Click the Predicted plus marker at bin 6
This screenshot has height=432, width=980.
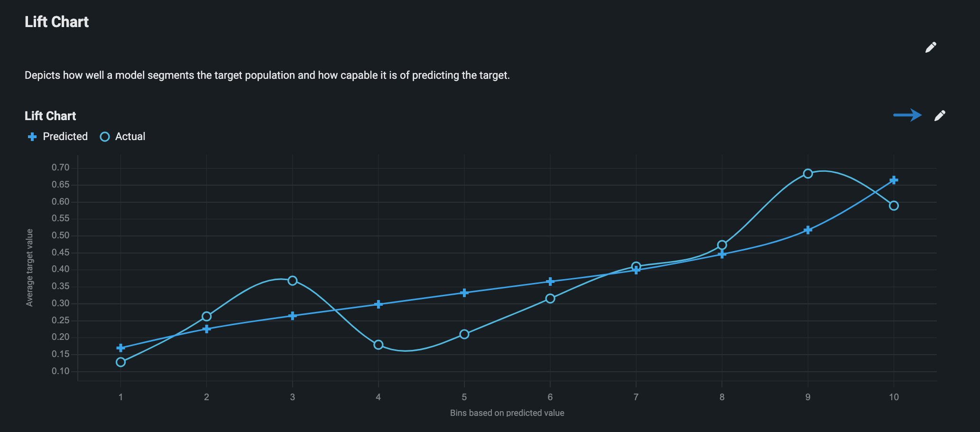pyautogui.click(x=550, y=282)
